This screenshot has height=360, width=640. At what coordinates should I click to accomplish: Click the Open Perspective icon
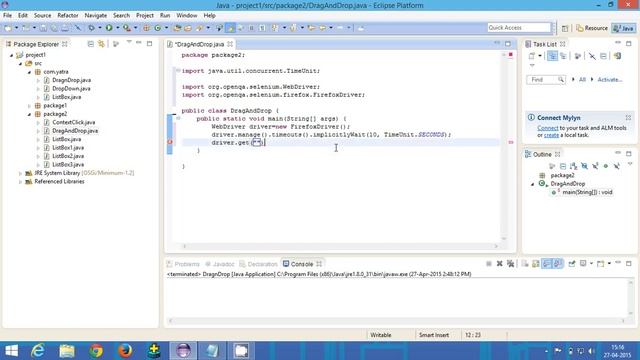(565, 28)
